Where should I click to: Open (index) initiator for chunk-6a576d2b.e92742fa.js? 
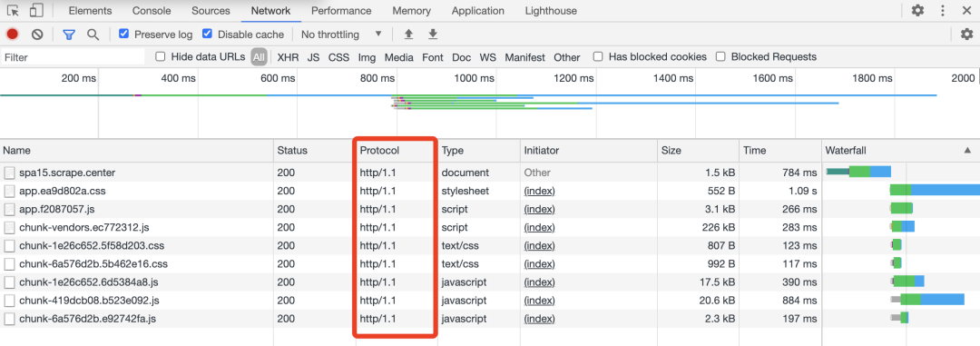point(539,319)
